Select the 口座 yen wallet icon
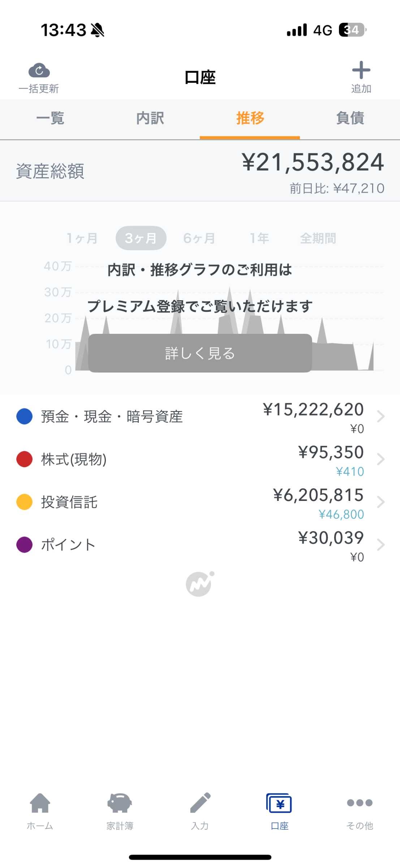The height and width of the screenshot is (868, 400). pyautogui.click(x=279, y=804)
